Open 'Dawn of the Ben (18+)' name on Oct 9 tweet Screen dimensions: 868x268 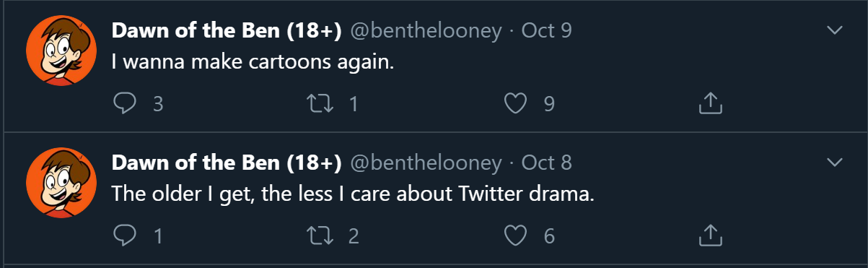[x=227, y=31]
